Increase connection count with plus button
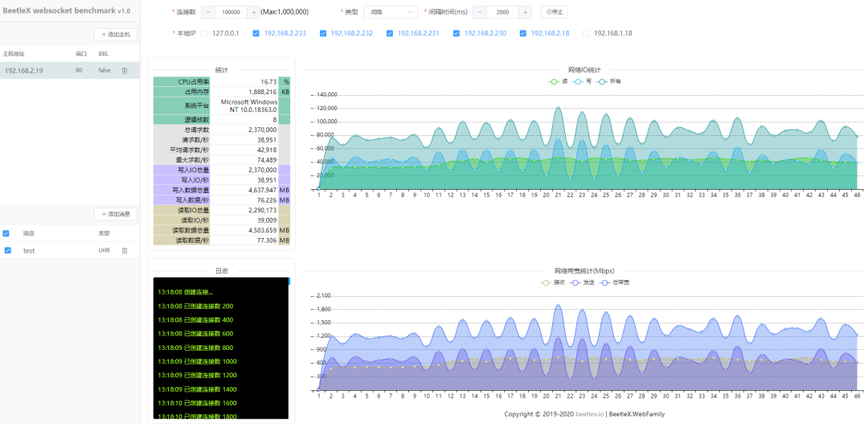Viewport: 868px width, 424px height. pyautogui.click(x=253, y=12)
